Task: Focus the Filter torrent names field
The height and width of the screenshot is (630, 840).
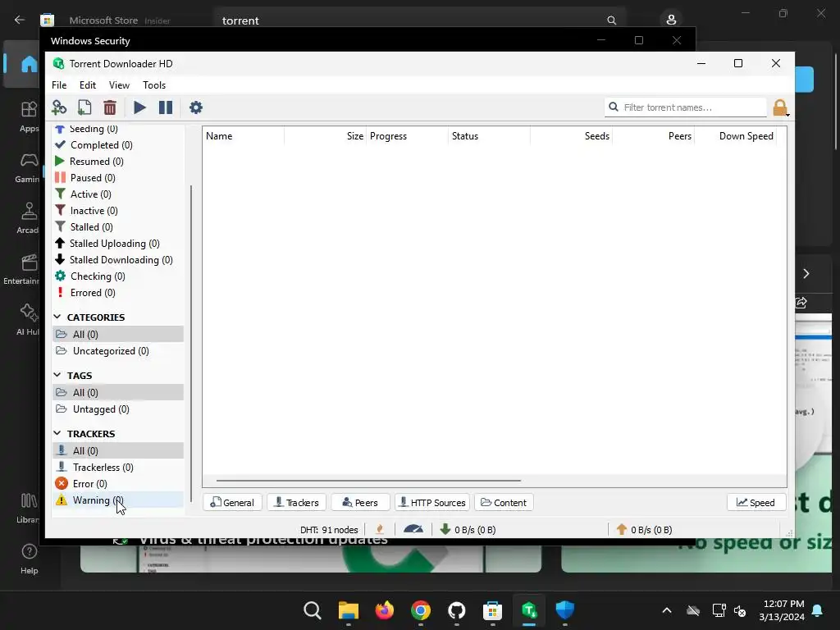Action: click(686, 107)
